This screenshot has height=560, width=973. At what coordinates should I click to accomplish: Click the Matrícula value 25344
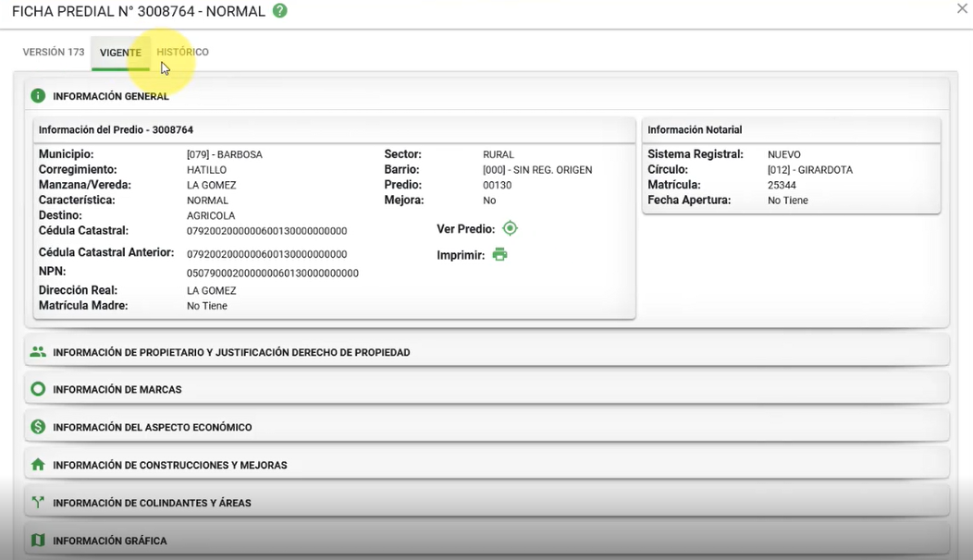pyautogui.click(x=782, y=185)
